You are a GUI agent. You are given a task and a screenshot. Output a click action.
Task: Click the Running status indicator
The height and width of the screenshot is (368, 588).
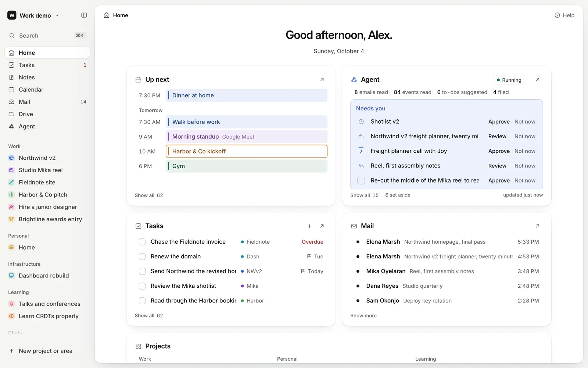click(x=509, y=80)
